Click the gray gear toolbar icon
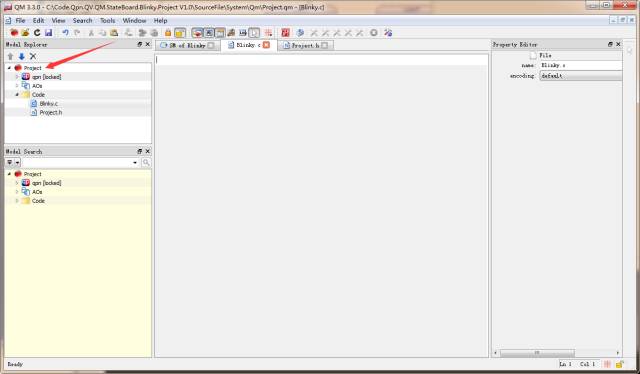Image resolution: width=640 pixels, height=374 pixels. click(x=373, y=33)
